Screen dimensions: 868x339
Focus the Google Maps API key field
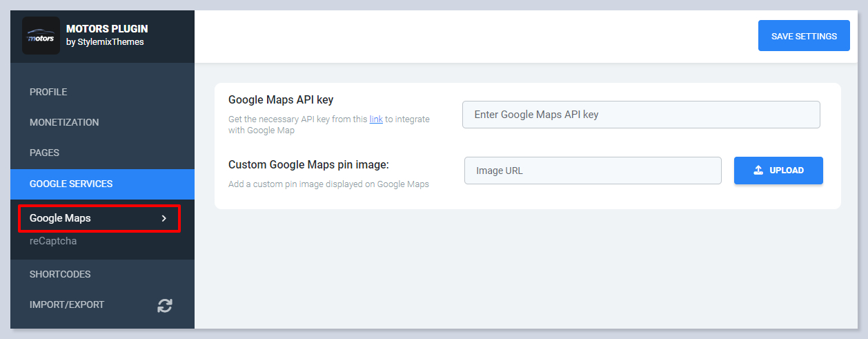(x=640, y=115)
